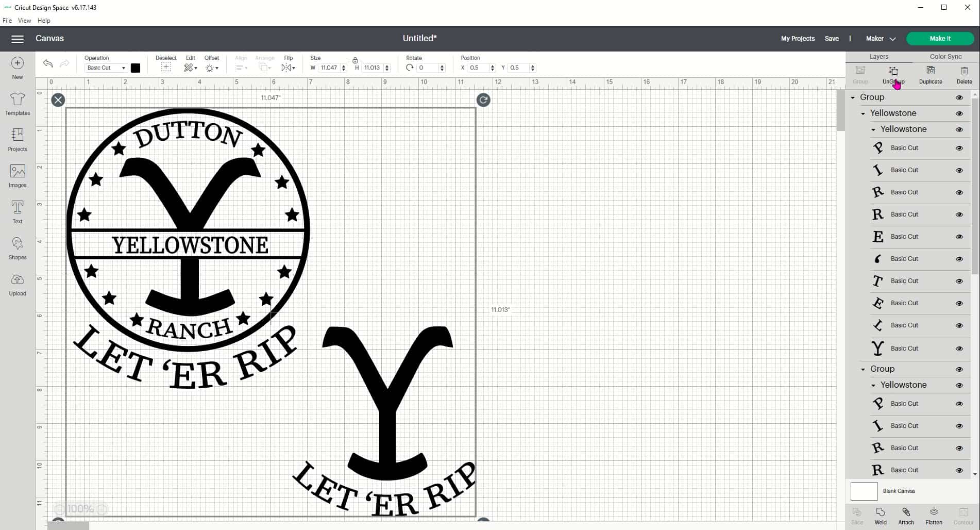980x530 pixels.
Task: Switch to the Layers tab
Action: pyautogui.click(x=879, y=57)
